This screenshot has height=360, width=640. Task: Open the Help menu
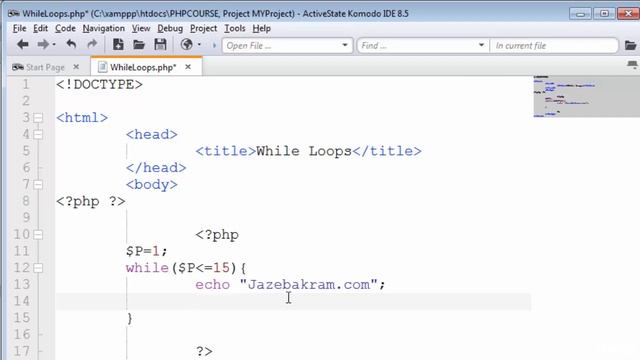point(261,29)
